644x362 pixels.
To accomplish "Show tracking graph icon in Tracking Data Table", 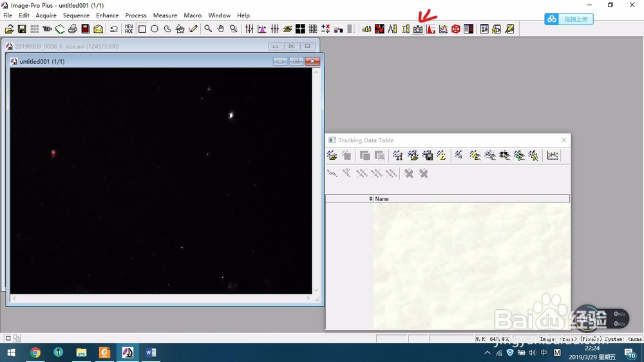I will [553, 155].
